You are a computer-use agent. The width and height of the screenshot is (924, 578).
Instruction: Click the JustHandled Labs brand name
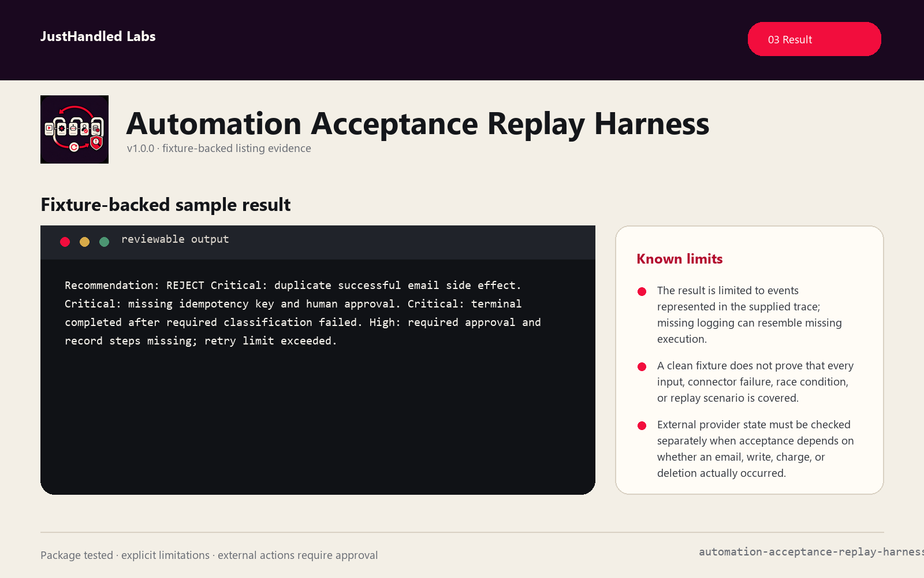98,36
